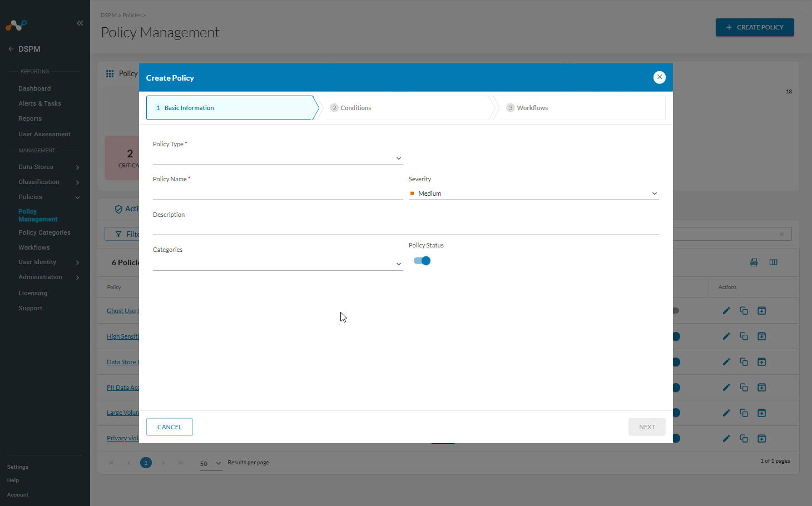The width and height of the screenshot is (812, 506).
Task: Open the Categories dropdown
Action: 278,264
